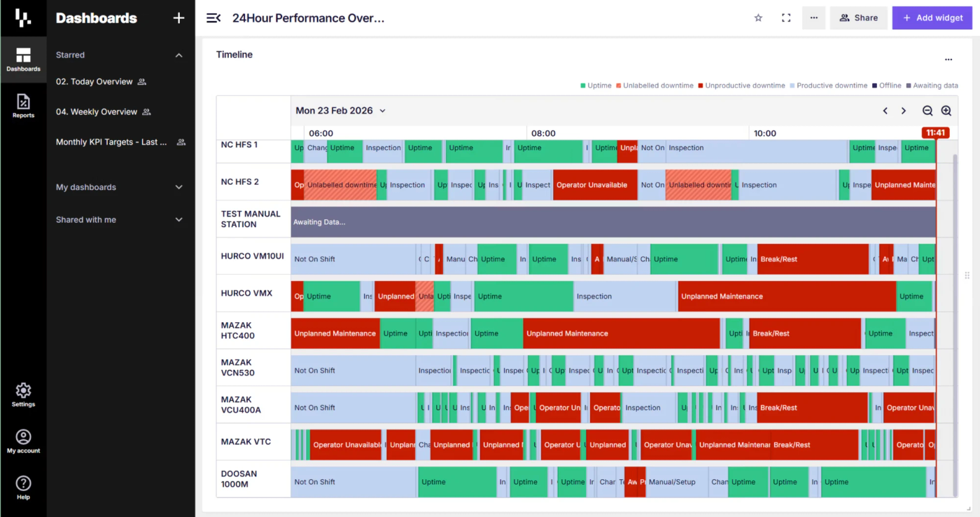This screenshot has width=980, height=517.
Task: Click the Break/Rest block in MAZAK HTC400 row
Action: tap(805, 333)
